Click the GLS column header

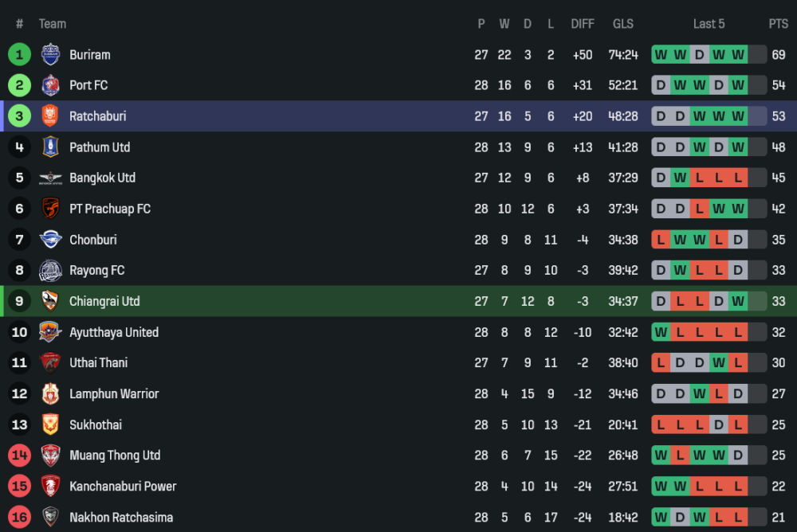623,24
